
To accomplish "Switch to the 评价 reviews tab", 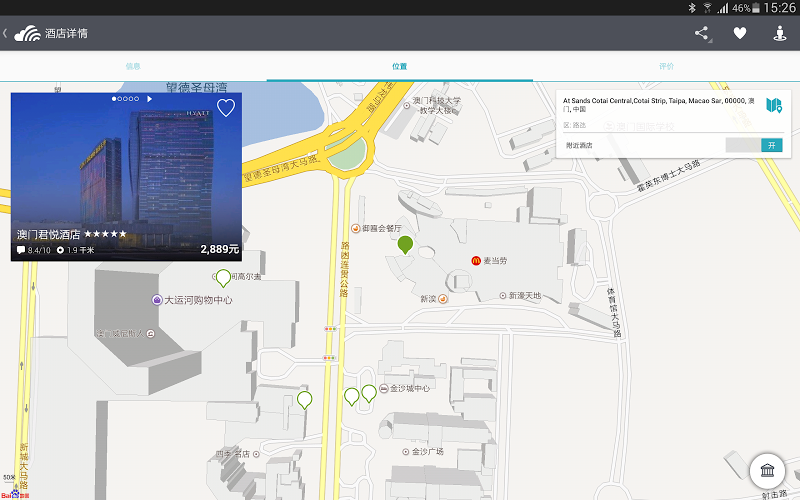I will click(x=666, y=66).
